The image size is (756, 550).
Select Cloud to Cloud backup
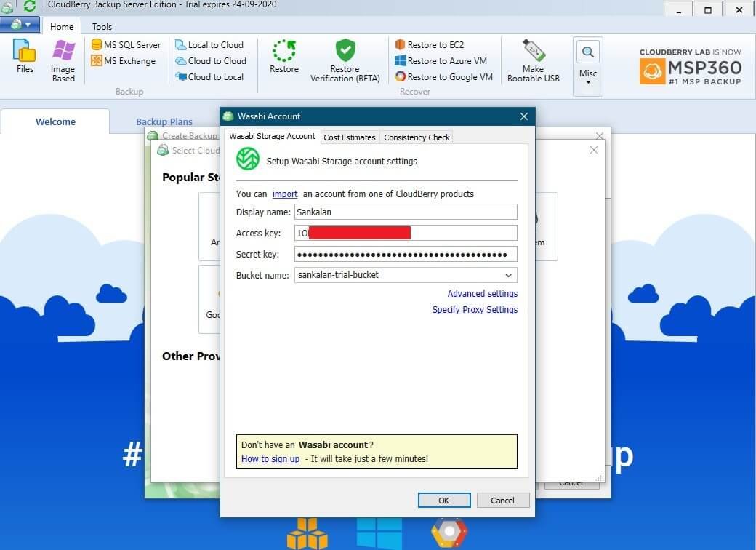click(x=211, y=61)
